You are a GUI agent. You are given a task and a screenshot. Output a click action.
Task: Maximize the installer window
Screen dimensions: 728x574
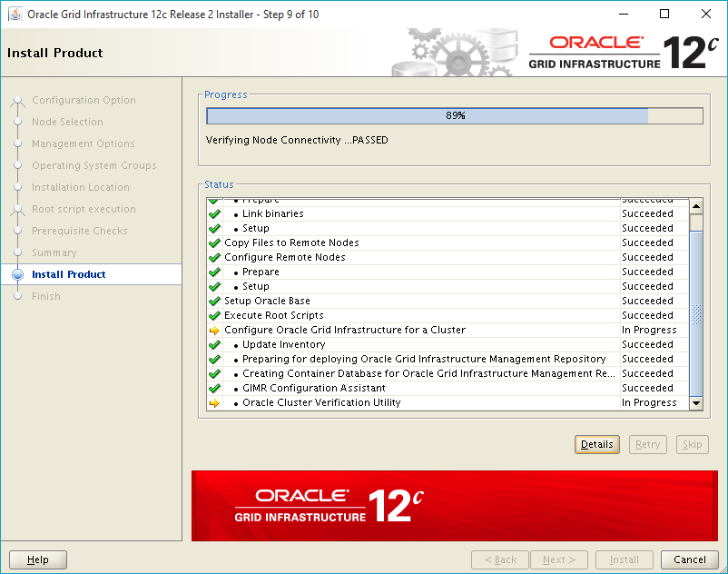pos(664,14)
